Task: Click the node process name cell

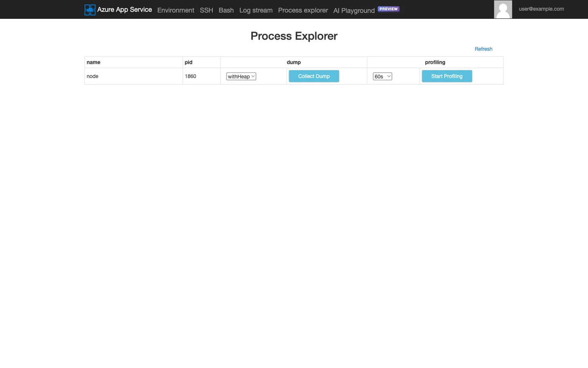Action: (134, 76)
